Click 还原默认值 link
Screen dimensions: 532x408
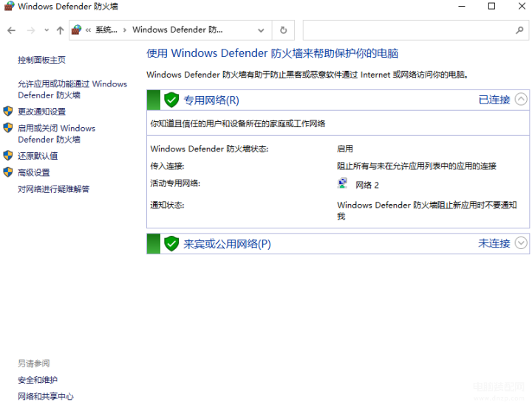(38, 156)
